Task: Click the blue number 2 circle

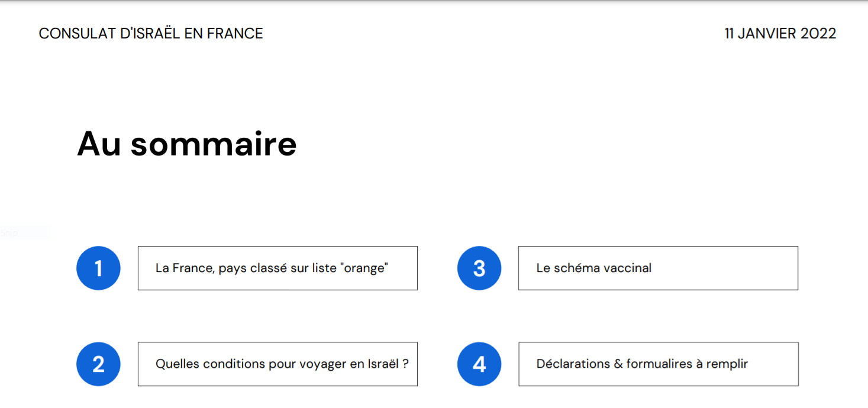Action: tap(98, 364)
